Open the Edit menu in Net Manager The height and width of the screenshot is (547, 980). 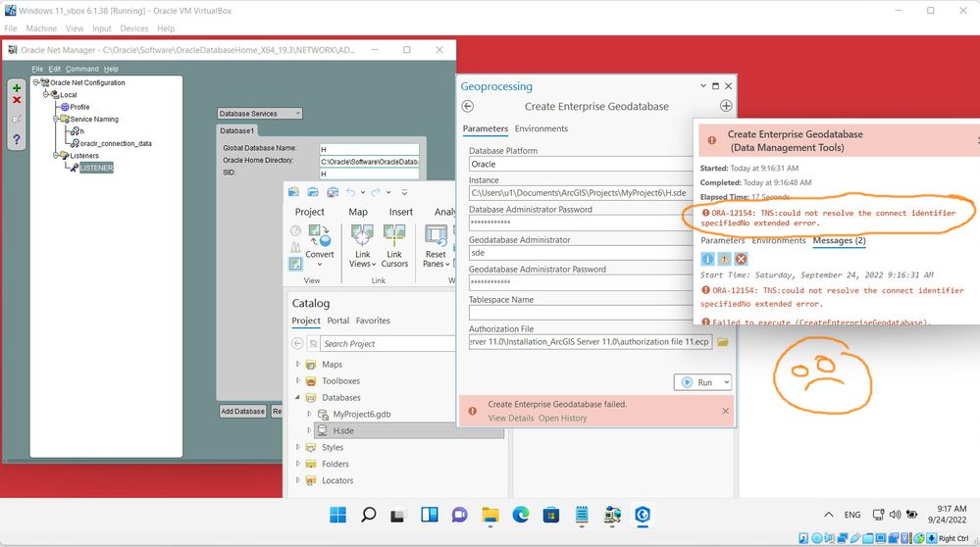pyautogui.click(x=55, y=69)
